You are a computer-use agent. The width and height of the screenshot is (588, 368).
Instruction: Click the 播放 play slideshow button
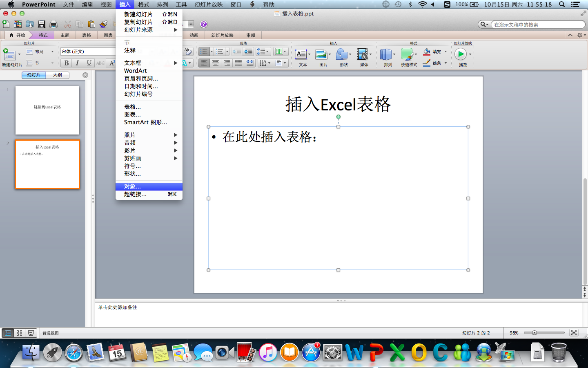pyautogui.click(x=460, y=54)
